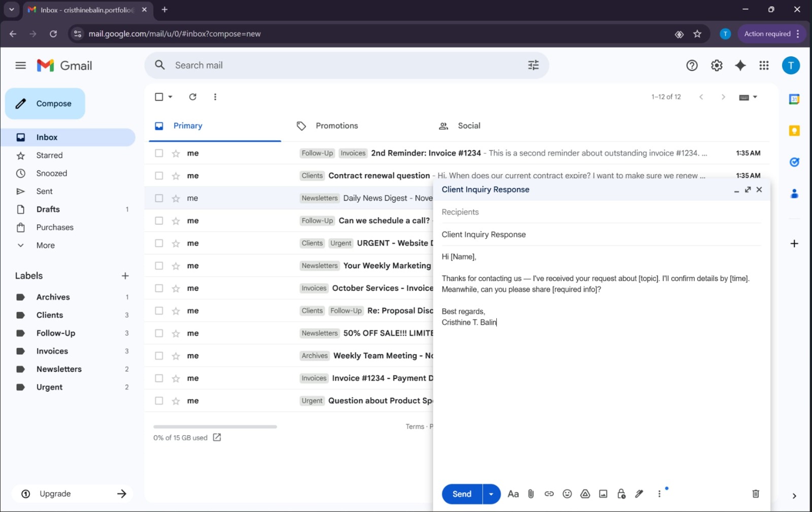Switch to the Promotions tab
This screenshot has width=812, height=512.
336,126
